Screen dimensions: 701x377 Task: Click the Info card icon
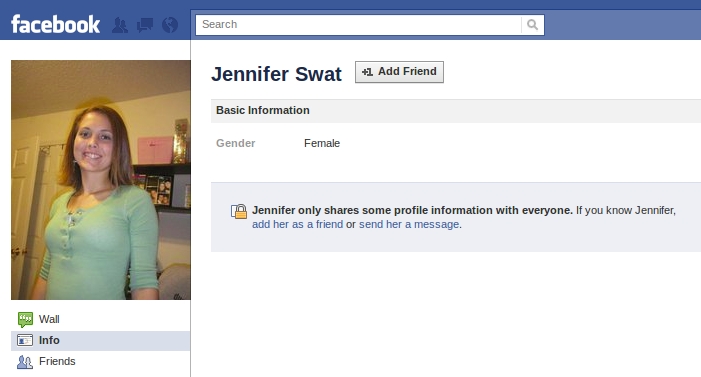tap(25, 340)
